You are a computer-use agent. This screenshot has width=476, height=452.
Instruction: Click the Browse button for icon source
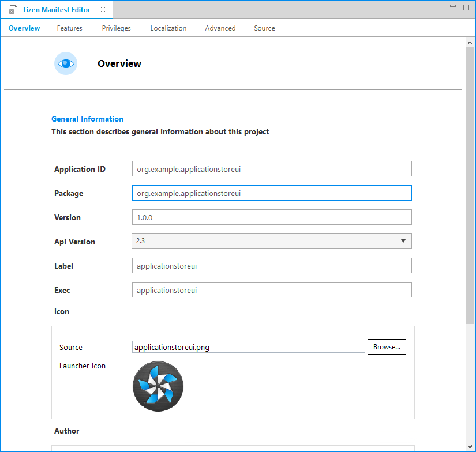386,346
